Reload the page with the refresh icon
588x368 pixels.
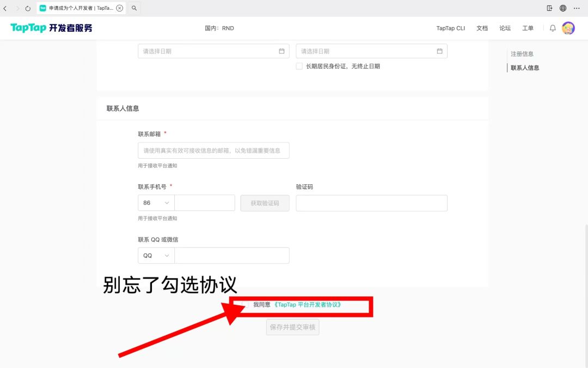28,8
